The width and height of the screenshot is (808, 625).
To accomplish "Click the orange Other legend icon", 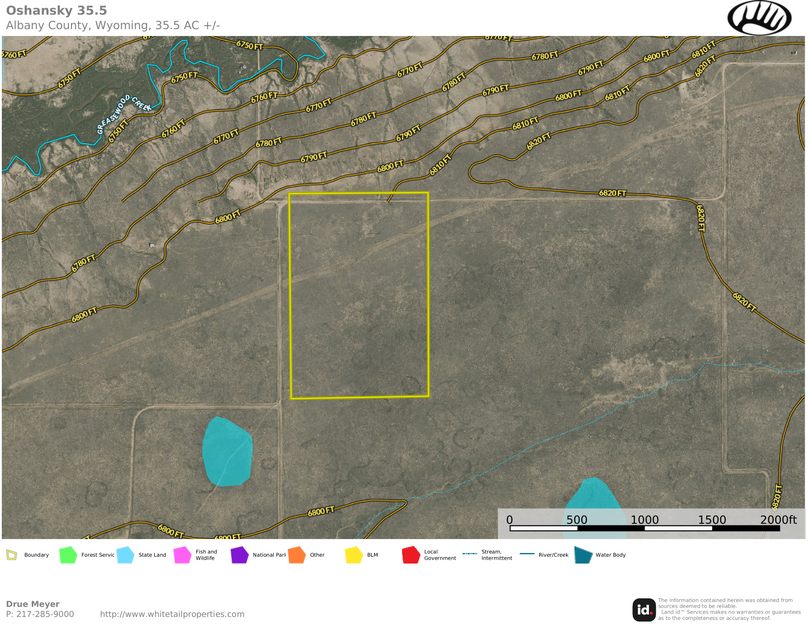I will tap(296, 555).
